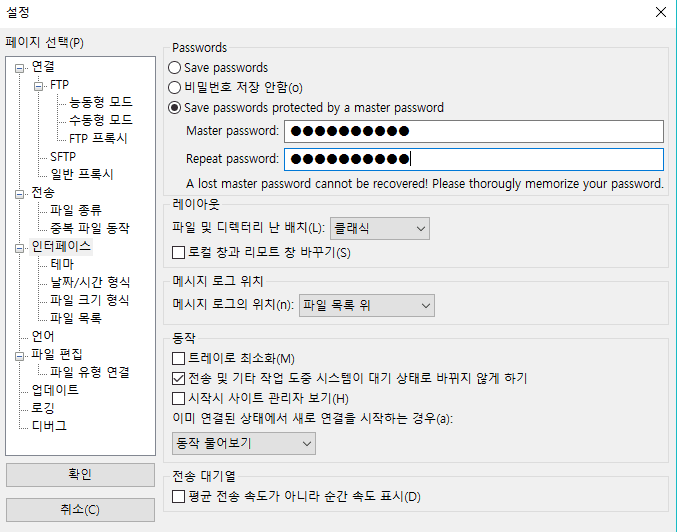Select the 인터페이스 tree item
Image resolution: width=677 pixels, height=532 pixels.
pos(61,247)
